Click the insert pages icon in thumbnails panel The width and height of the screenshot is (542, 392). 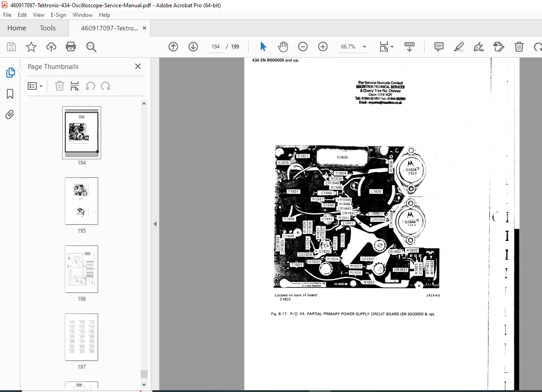(x=74, y=86)
